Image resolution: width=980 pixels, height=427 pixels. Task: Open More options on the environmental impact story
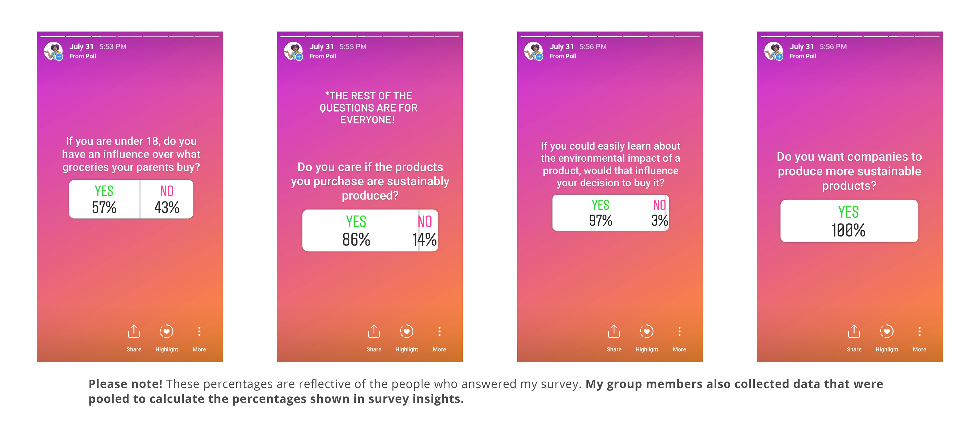(x=679, y=331)
